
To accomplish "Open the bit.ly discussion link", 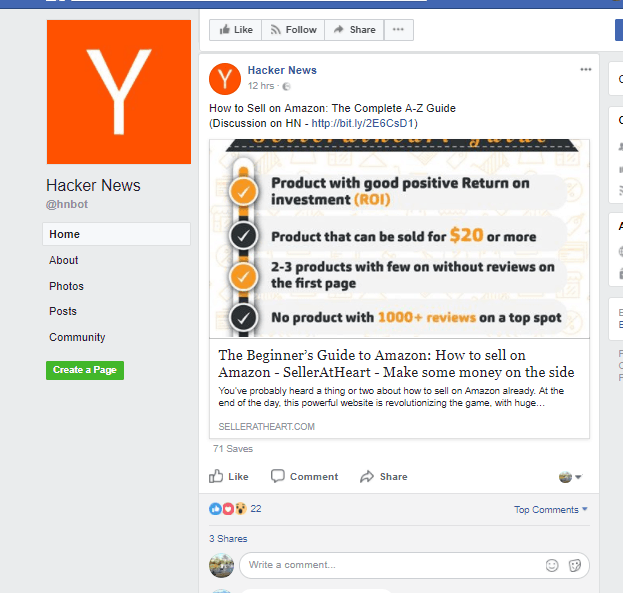I will coord(363,123).
